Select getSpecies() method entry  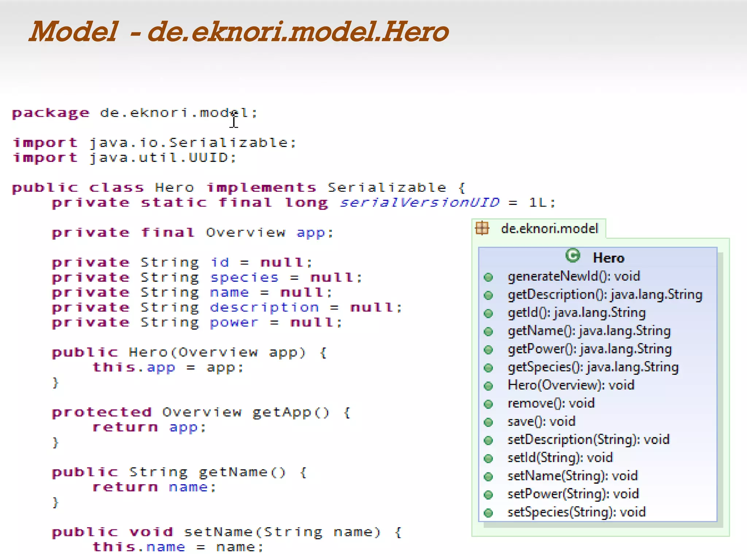(x=593, y=367)
